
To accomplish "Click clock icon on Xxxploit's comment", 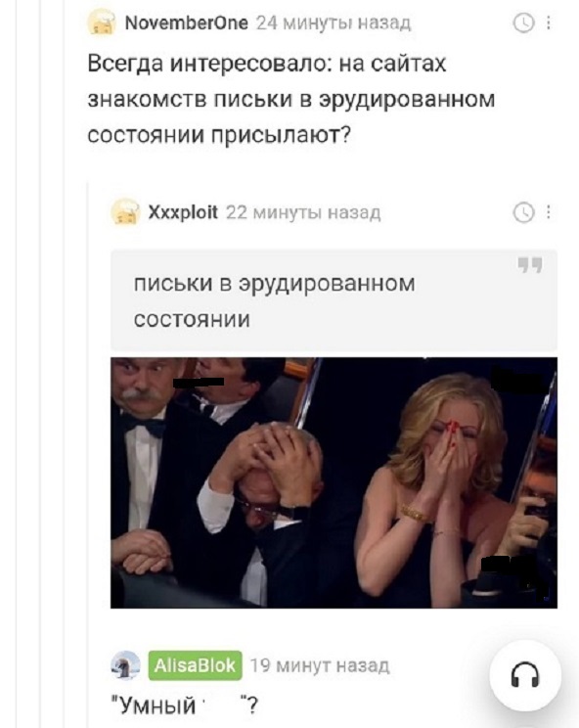I will pos(524,212).
